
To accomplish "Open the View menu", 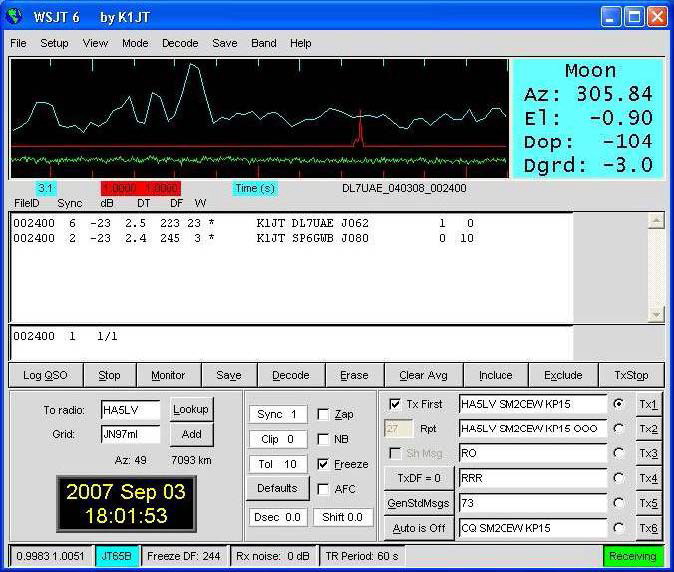I will (x=95, y=43).
